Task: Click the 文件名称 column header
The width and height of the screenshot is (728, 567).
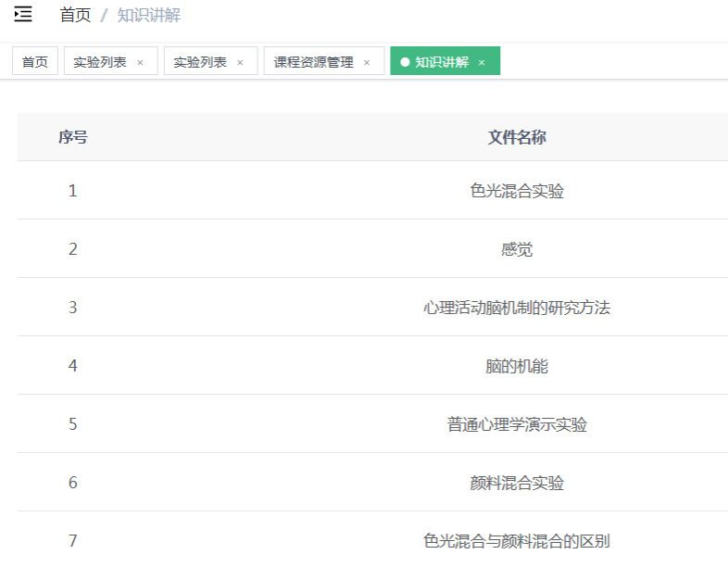Action: click(x=517, y=137)
